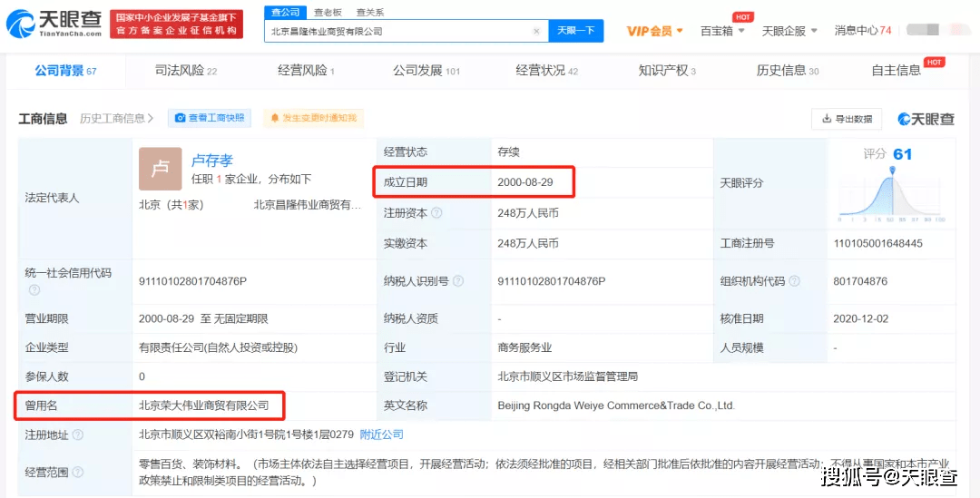Screen dimensions: 980x498
Task: Expand the VIP会员 dropdown
Action: coord(655,31)
